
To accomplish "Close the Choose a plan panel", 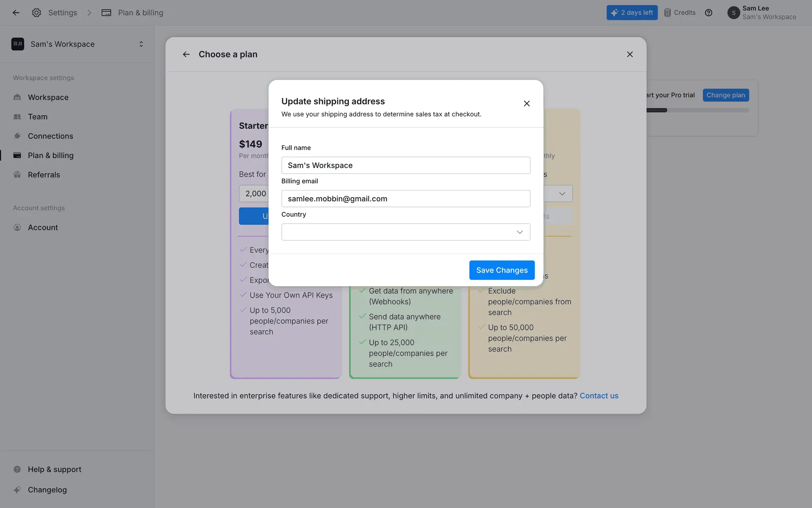I will [630, 54].
